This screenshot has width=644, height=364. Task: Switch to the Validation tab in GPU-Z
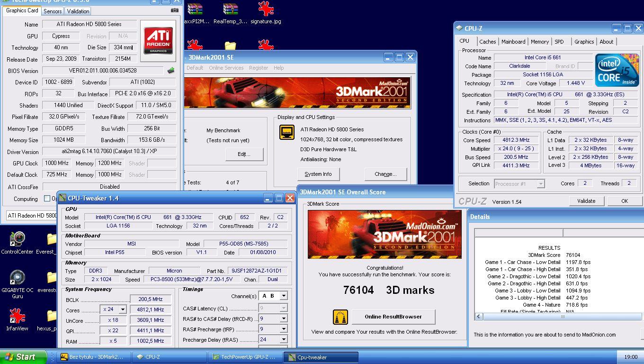tap(78, 11)
